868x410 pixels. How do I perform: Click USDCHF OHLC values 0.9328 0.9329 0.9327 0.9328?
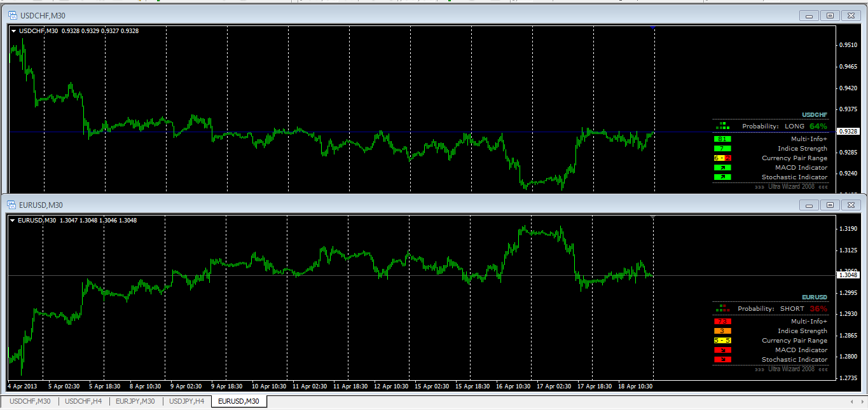pyautogui.click(x=100, y=31)
